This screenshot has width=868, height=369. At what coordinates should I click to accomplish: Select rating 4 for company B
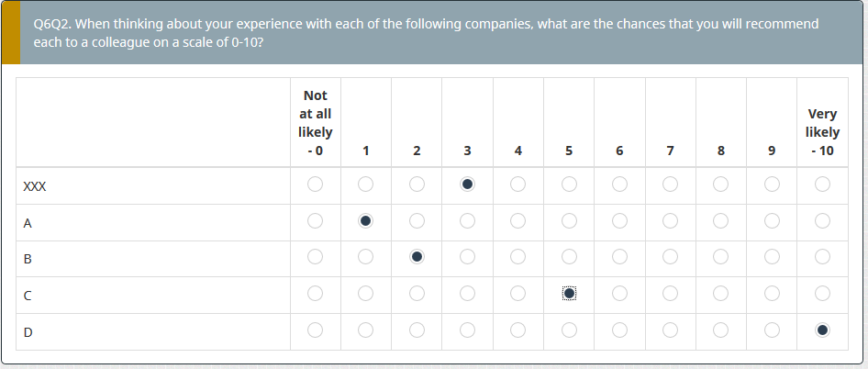pos(517,257)
